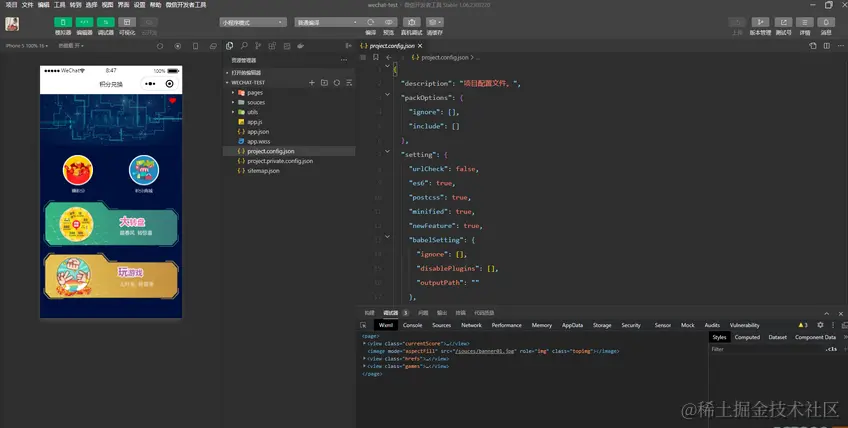This screenshot has width=848, height=428.
Task: Switch to the Console tab
Action: (x=412, y=325)
